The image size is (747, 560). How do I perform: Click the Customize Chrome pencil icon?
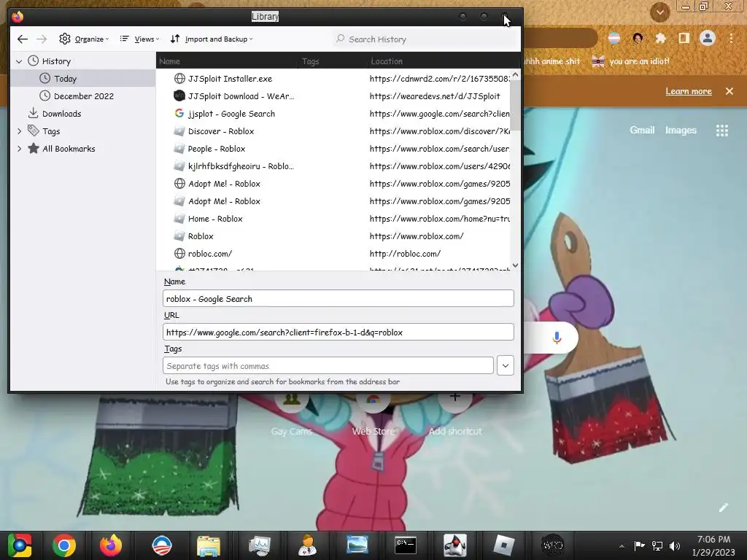[723, 507]
